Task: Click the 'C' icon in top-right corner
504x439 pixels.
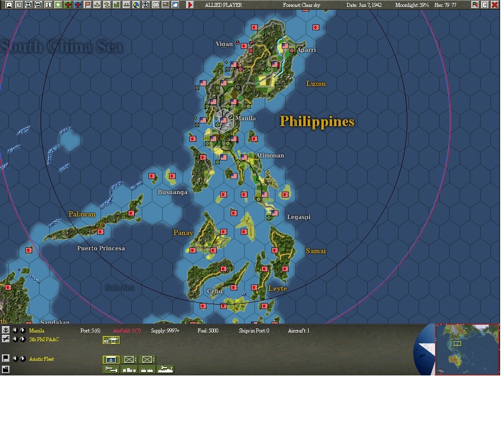Action: coord(485,5)
